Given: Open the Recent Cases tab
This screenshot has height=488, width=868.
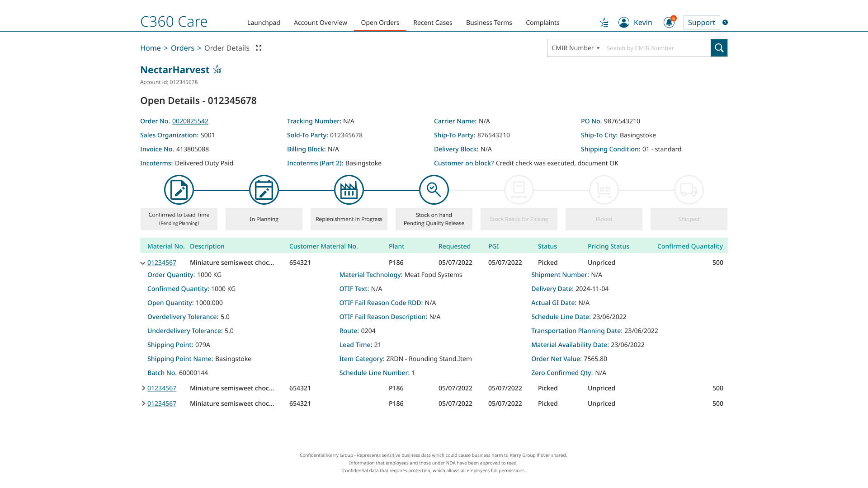Looking at the screenshot, I should [433, 23].
